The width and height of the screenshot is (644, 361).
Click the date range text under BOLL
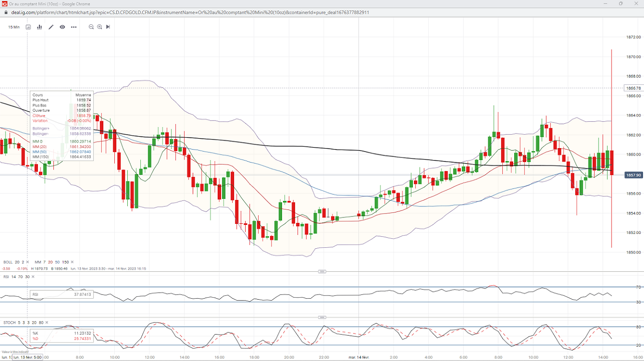[x=108, y=268]
